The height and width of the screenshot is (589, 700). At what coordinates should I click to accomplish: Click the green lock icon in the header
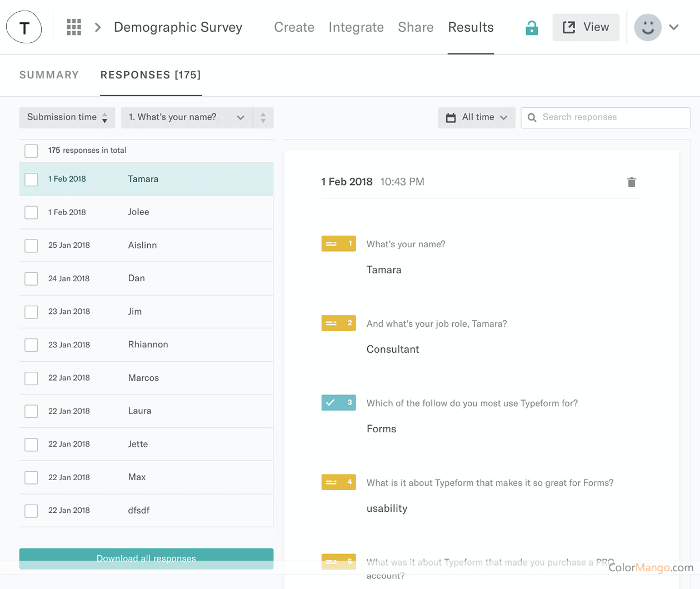pyautogui.click(x=532, y=27)
